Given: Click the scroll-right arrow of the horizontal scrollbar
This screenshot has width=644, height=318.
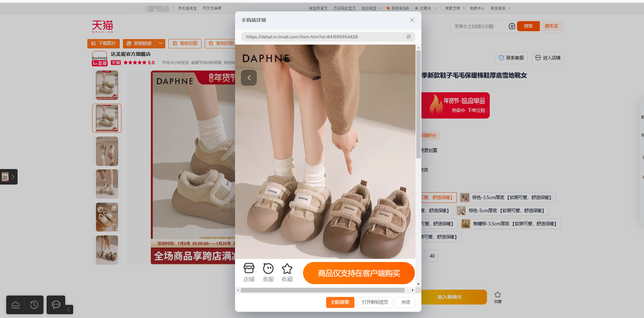Looking at the screenshot, I should point(413,290).
